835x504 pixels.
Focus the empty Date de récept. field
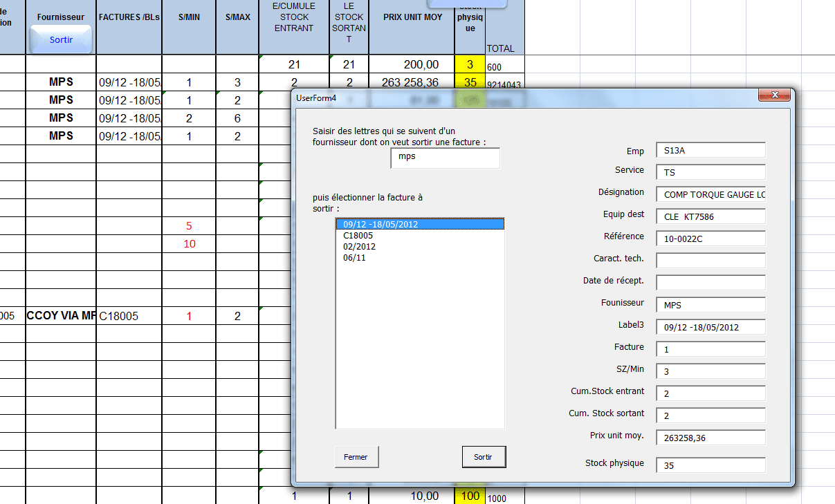[x=710, y=283]
